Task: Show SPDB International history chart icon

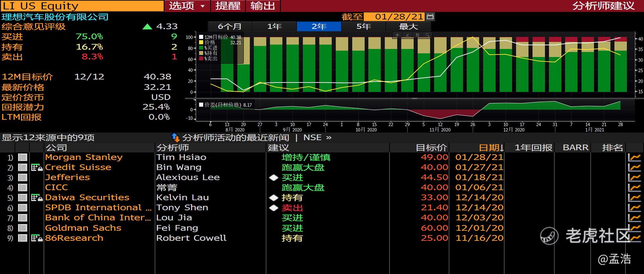Action: pos(635,208)
